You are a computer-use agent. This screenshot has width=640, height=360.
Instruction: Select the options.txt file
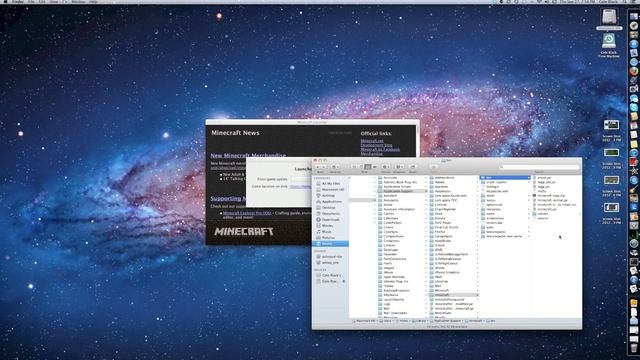click(x=505, y=204)
